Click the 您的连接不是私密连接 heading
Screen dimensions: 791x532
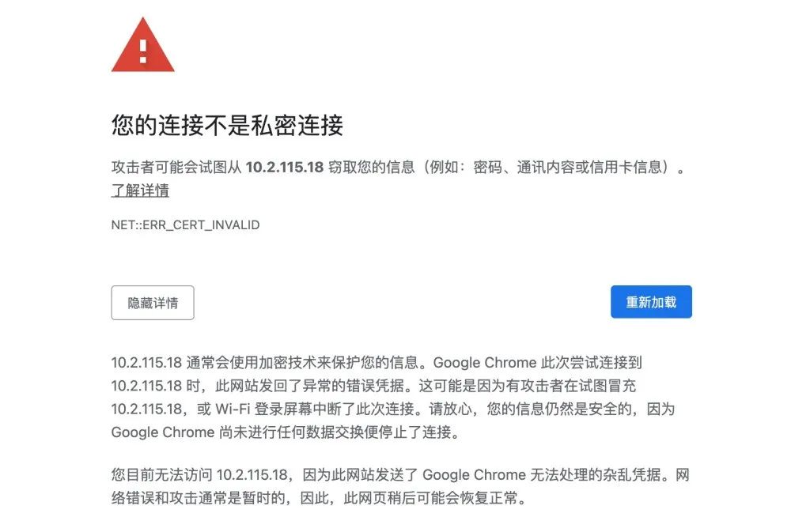pos(227,125)
